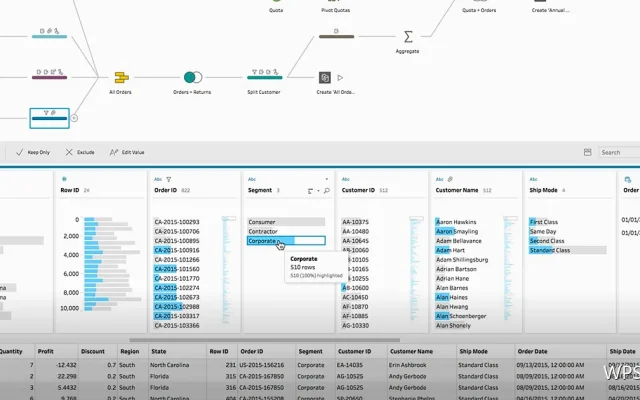Click the highlighted dark blue clean step
The width and height of the screenshot is (640, 400).
pyautogui.click(x=49, y=118)
